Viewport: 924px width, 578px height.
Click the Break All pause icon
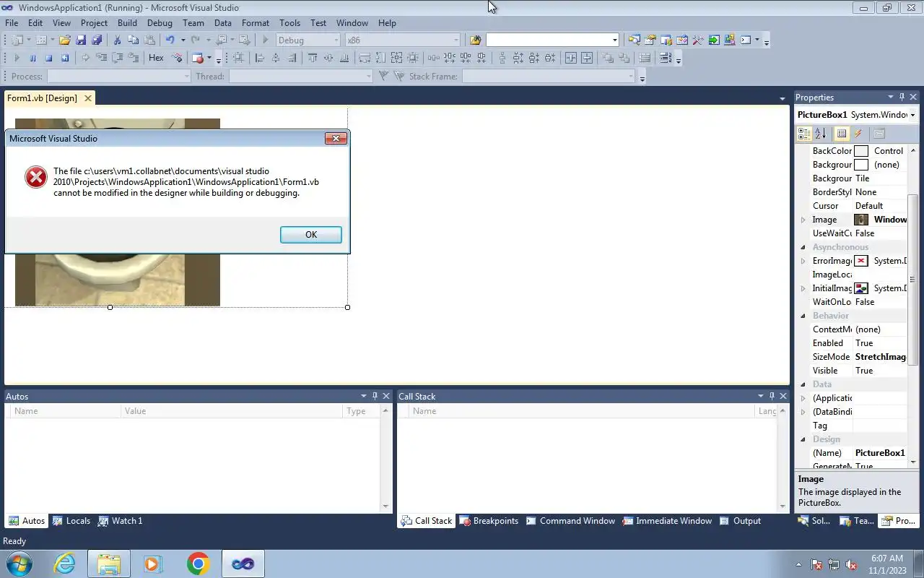point(32,58)
